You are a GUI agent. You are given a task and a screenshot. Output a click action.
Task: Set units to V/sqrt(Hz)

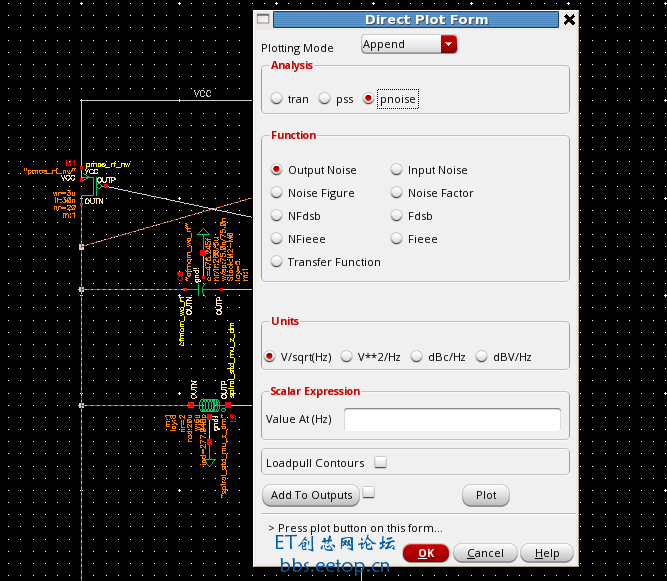point(269,356)
